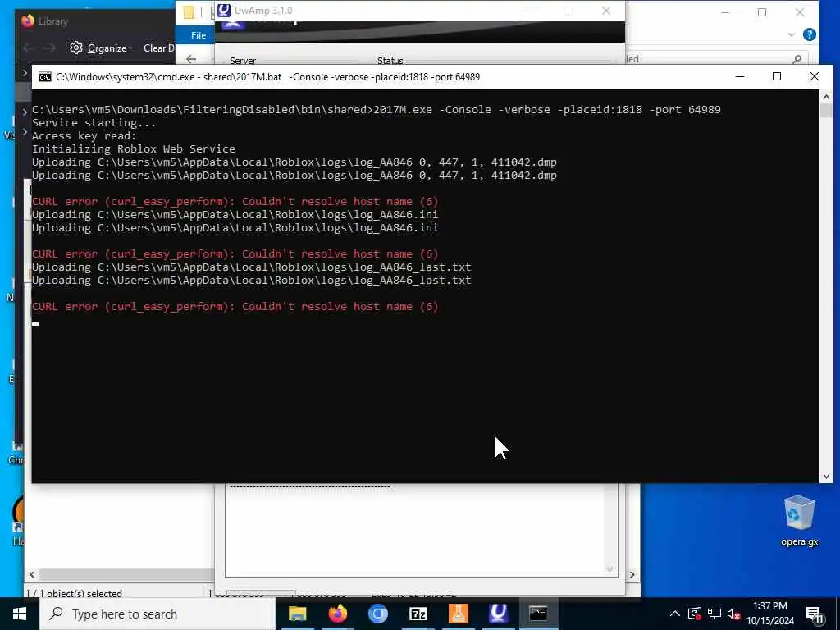Viewport: 840px width, 630px height.
Task: Click the muted volume tray icon
Action: coord(733,614)
